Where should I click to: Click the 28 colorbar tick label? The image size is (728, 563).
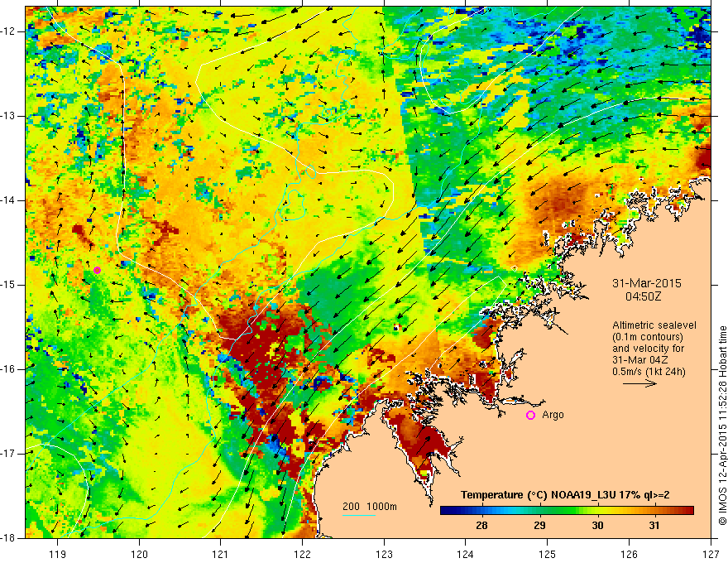coord(481,526)
